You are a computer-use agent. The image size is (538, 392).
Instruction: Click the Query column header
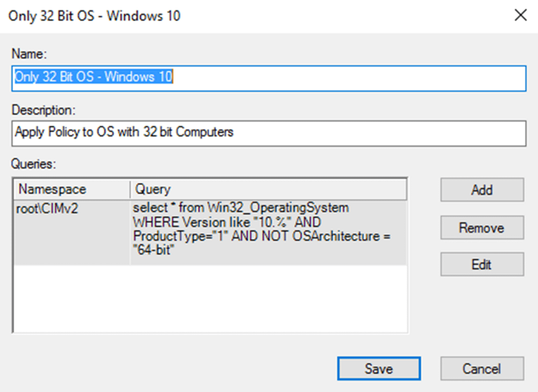pos(268,189)
